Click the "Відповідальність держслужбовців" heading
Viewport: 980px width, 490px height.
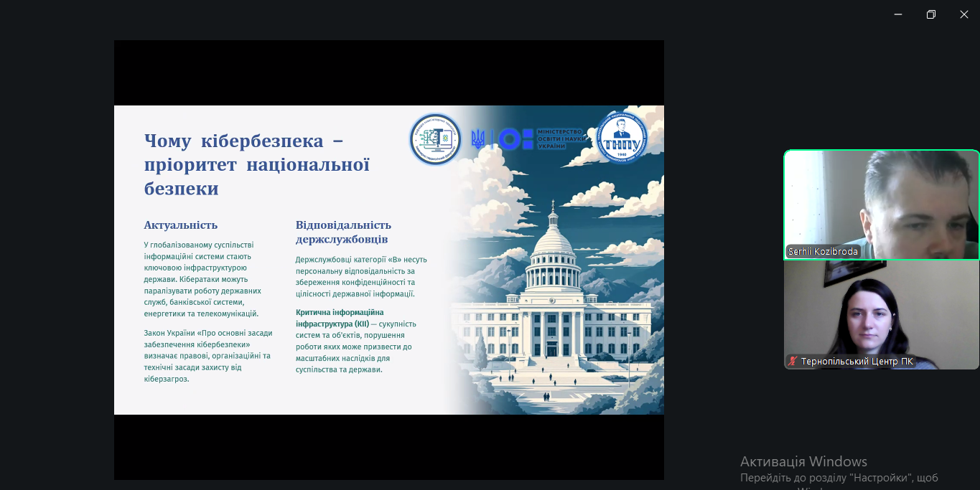click(343, 232)
